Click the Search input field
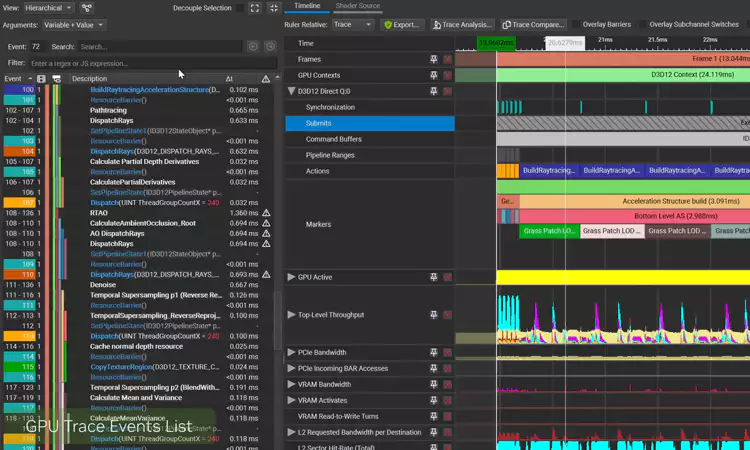The image size is (750, 450). 161,46
